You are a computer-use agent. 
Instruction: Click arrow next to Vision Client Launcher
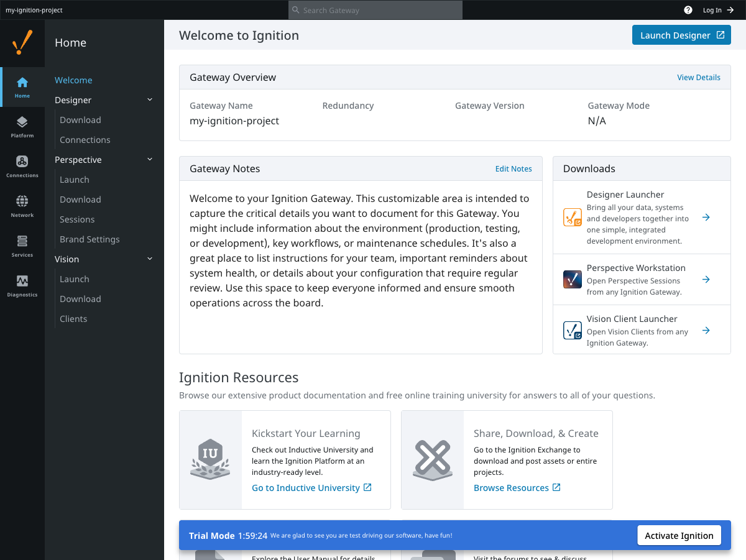point(706,331)
